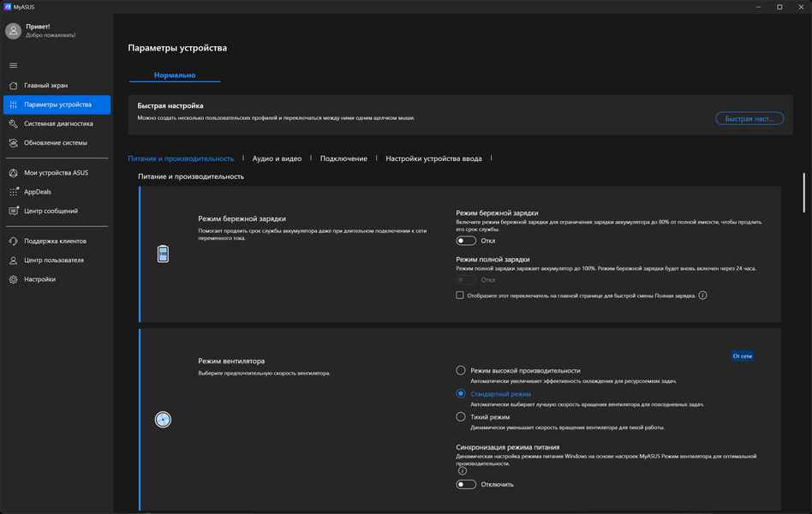
Task: Click the Быстрая настройка heading
Action: tap(170, 105)
